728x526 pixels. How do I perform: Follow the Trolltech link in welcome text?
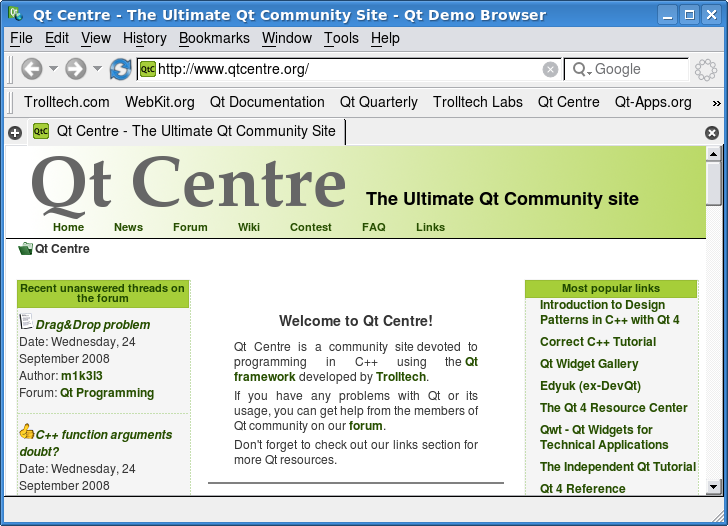click(x=401, y=377)
